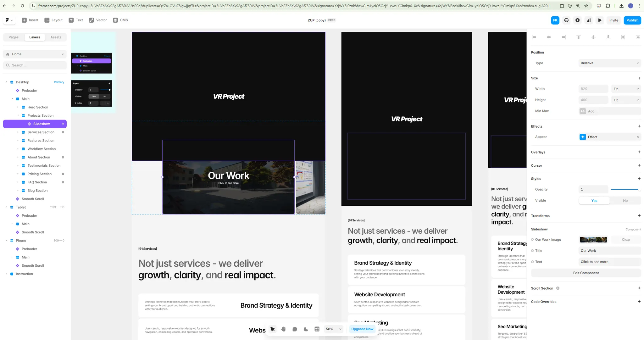Viewport: 644px width, 340px height.
Task: Open the Width Fit dropdown
Action: pyautogui.click(x=626, y=89)
